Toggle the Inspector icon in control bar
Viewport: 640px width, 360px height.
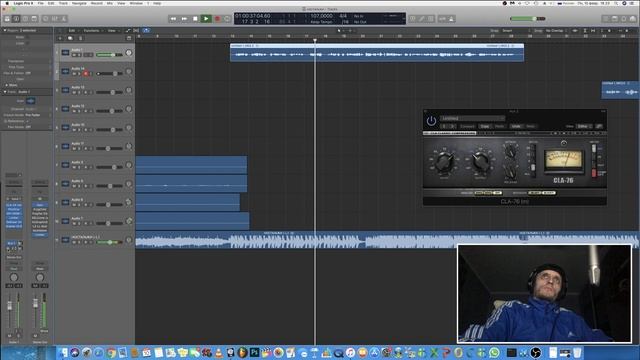[16, 19]
